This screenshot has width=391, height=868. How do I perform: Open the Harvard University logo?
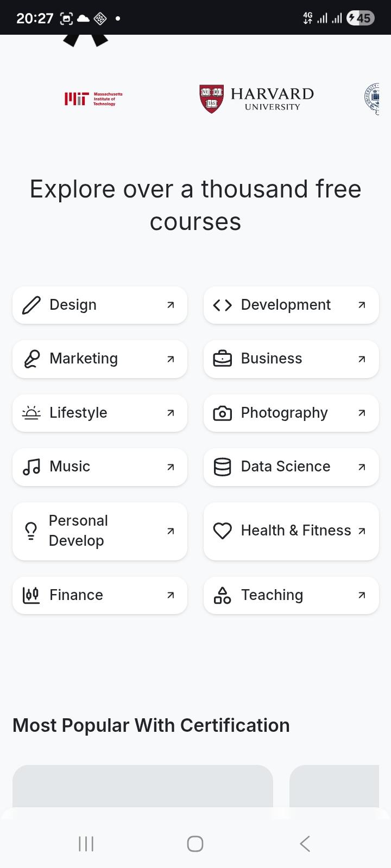pos(256,99)
